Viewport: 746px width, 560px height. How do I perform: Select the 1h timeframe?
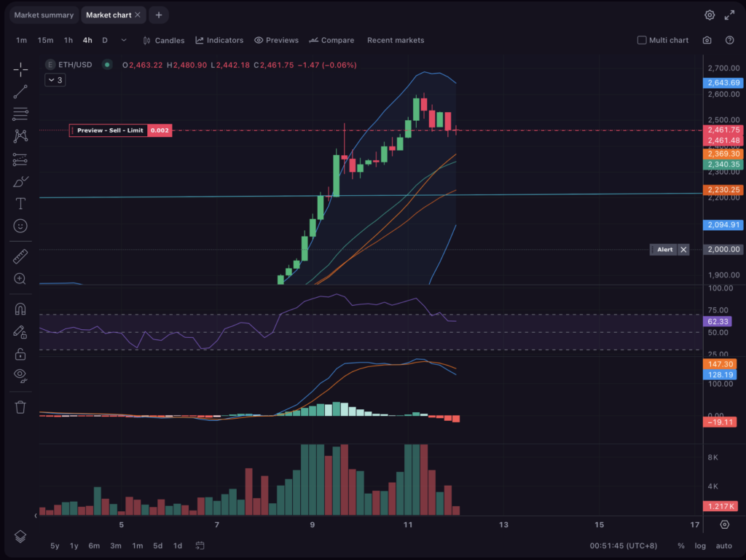tap(68, 40)
